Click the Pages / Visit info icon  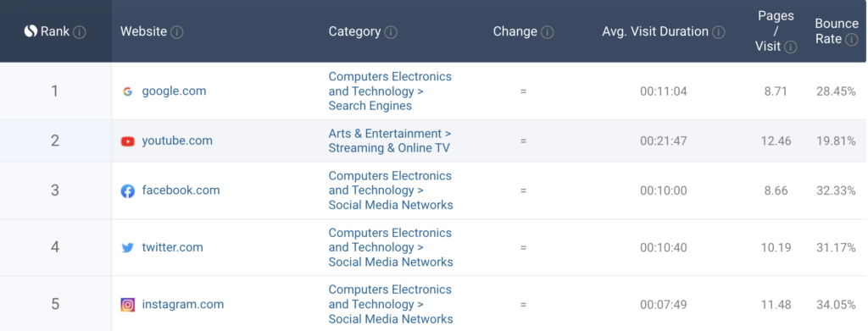[791, 47]
